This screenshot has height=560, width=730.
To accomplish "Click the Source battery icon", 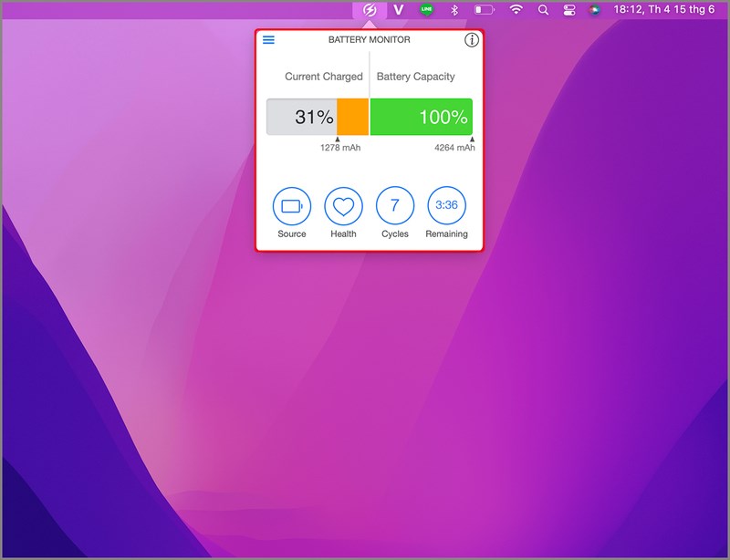I will tap(292, 206).
